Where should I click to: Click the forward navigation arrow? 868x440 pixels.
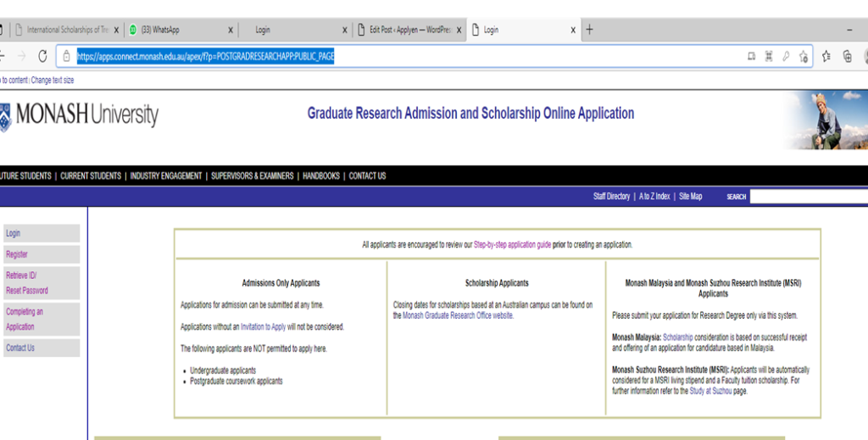click(22, 56)
